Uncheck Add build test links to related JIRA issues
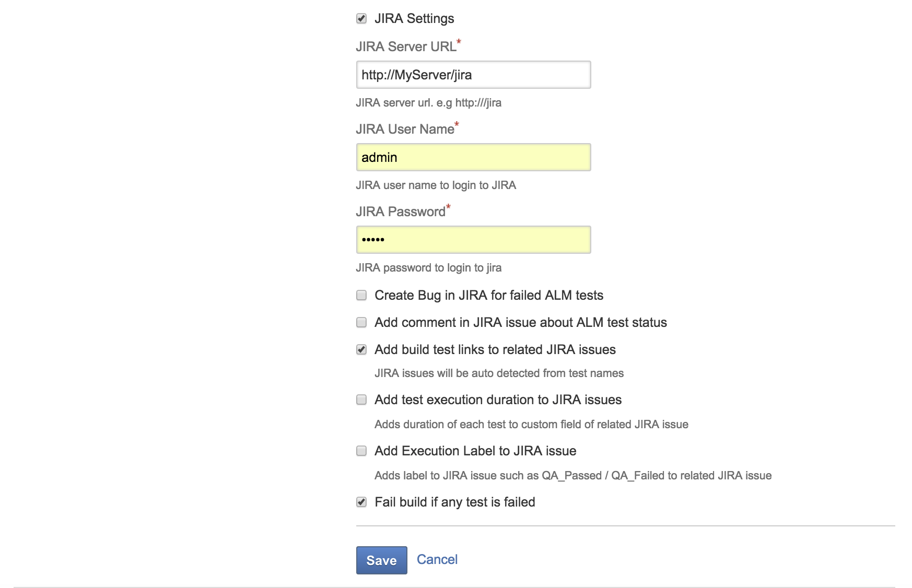This screenshot has width=912, height=588. click(361, 349)
